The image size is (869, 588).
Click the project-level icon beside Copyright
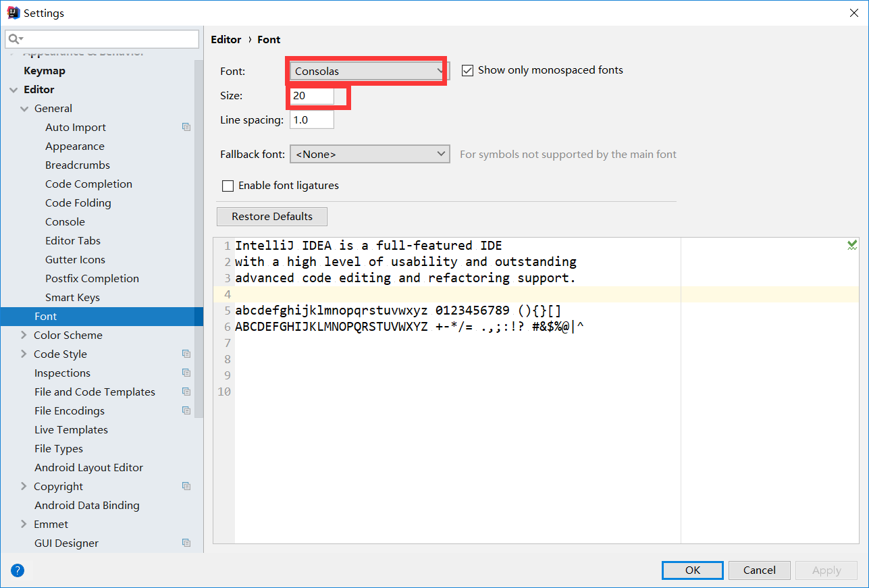(x=186, y=486)
